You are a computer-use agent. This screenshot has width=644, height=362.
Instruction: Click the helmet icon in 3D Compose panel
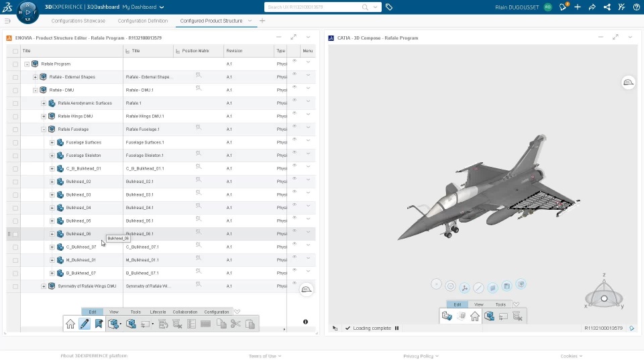coord(629,82)
